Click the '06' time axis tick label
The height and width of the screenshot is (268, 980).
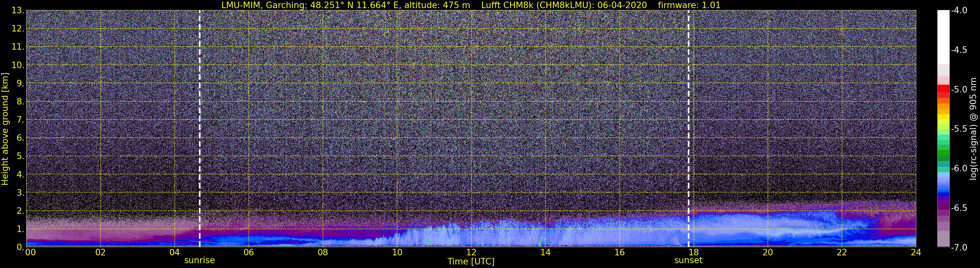tap(248, 252)
